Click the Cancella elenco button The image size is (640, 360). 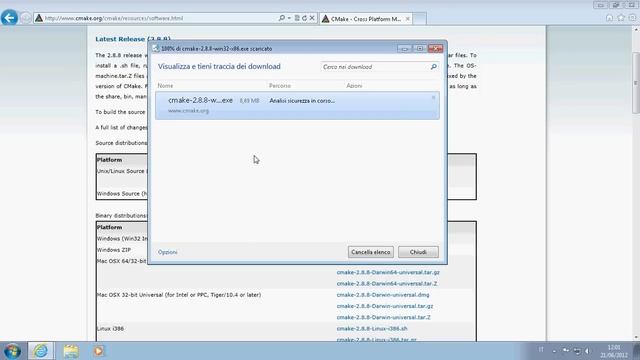(x=371, y=252)
